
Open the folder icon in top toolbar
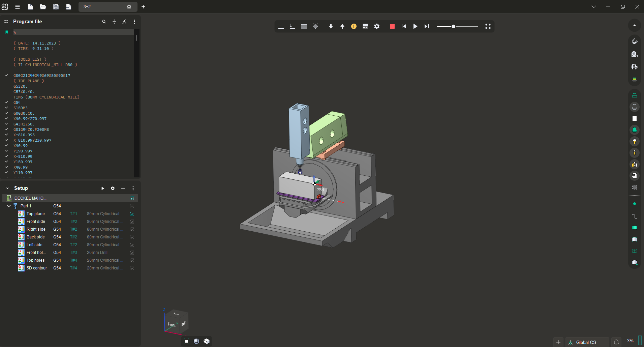pos(43,7)
